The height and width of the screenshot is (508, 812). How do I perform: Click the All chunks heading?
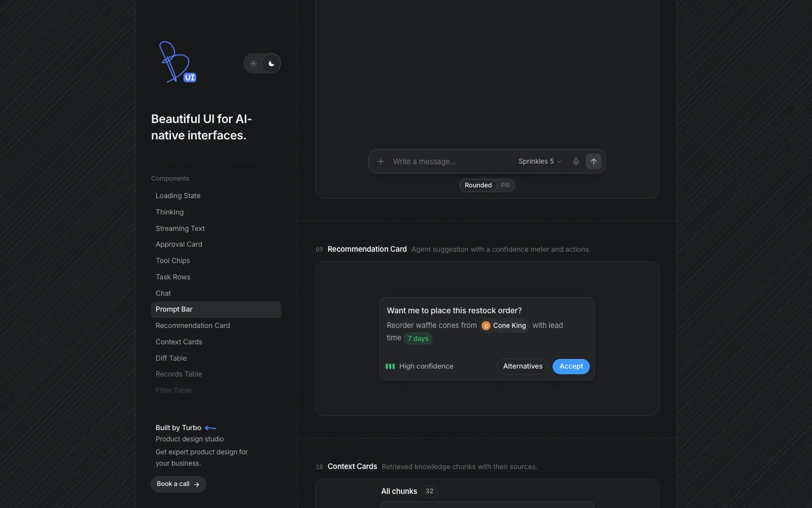pos(399,492)
